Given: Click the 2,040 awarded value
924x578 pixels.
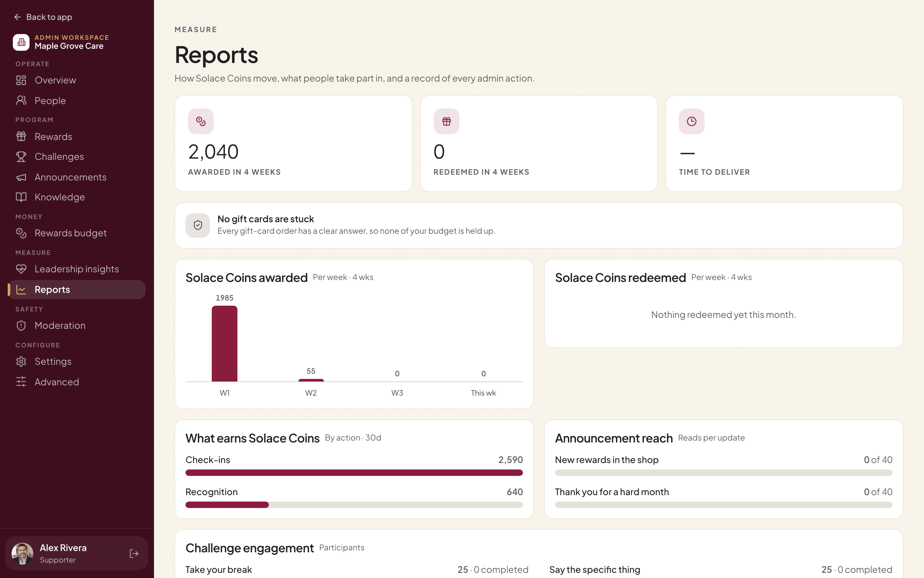Looking at the screenshot, I should coord(213,152).
